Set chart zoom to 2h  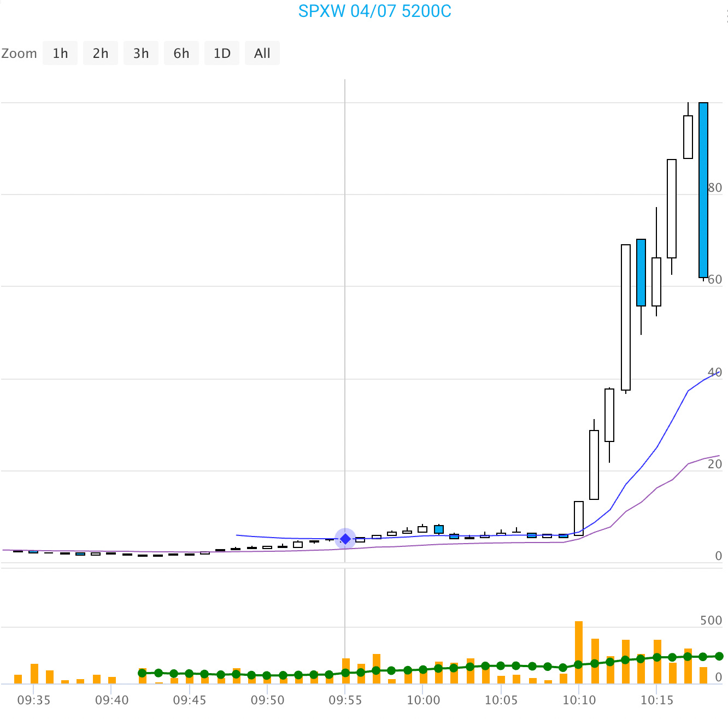(x=101, y=53)
